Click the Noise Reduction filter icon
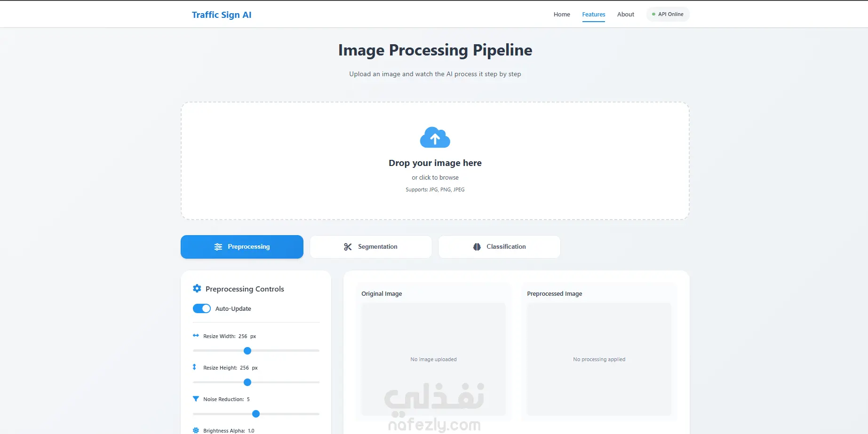The height and width of the screenshot is (434, 868). point(196,399)
